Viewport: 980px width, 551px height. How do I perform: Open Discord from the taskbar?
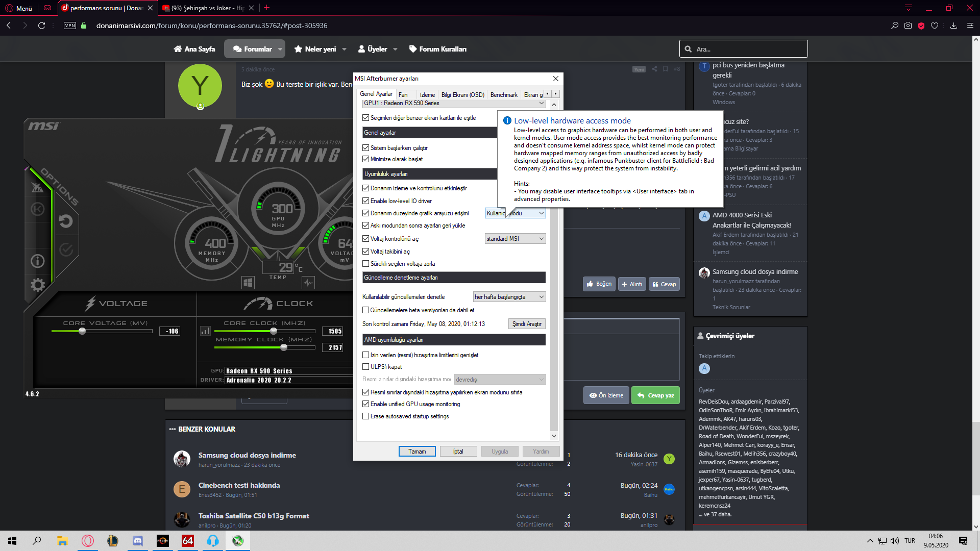click(138, 541)
